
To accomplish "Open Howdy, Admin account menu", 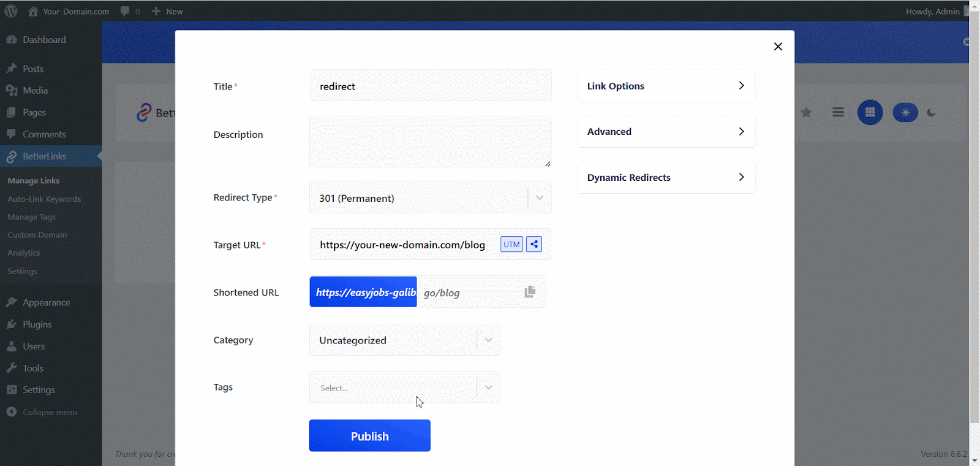I will 933,11.
